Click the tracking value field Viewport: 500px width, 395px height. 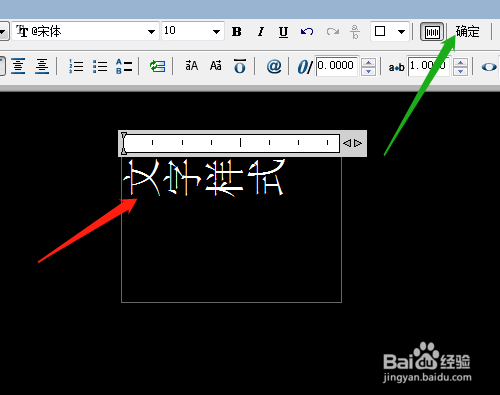pos(429,66)
